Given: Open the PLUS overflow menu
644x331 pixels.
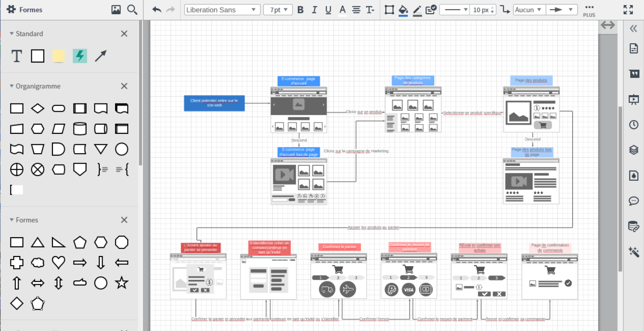Looking at the screenshot, I should pyautogui.click(x=589, y=9).
